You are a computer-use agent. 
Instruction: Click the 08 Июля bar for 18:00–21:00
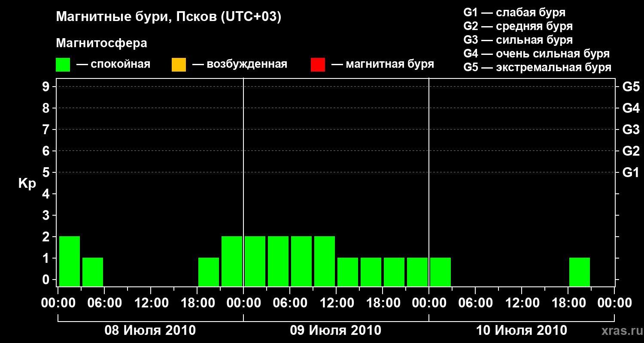[x=209, y=272]
